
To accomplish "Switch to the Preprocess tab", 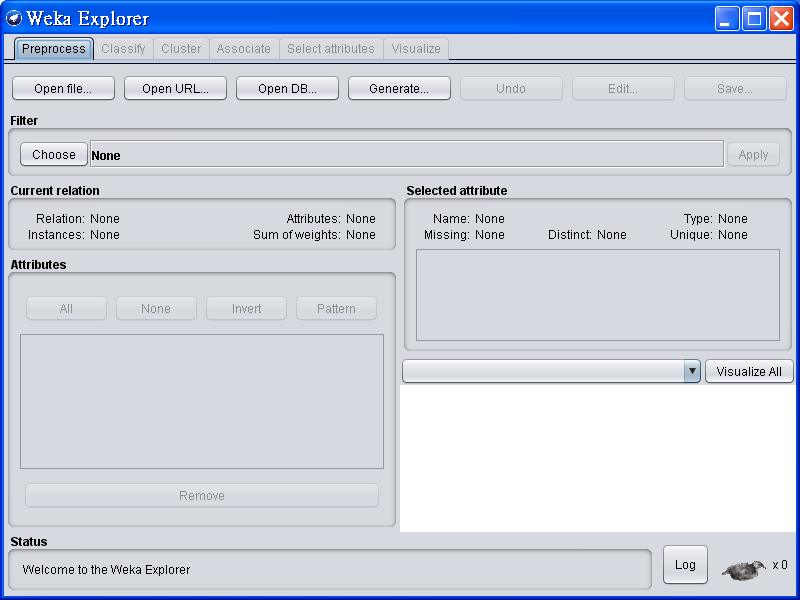I will click(x=54, y=49).
